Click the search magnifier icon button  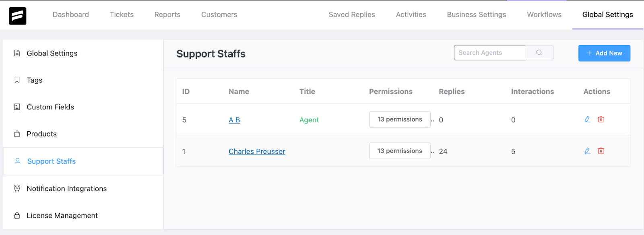pos(539,53)
